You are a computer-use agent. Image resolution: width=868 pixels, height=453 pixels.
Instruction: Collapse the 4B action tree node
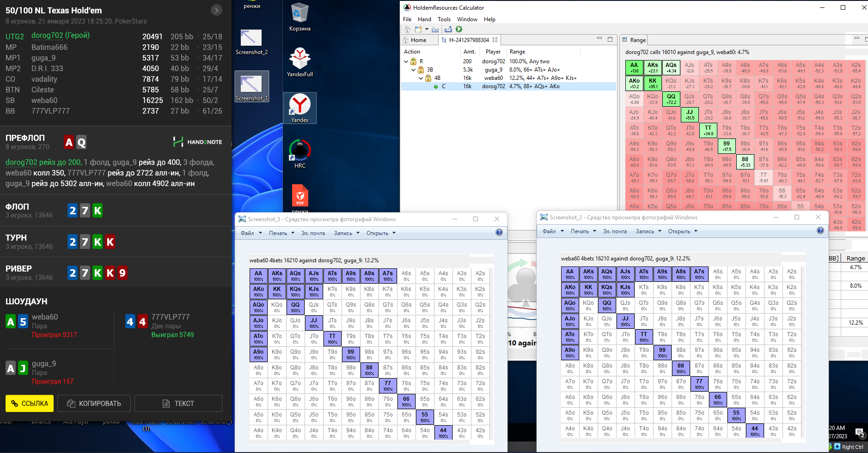click(421, 78)
